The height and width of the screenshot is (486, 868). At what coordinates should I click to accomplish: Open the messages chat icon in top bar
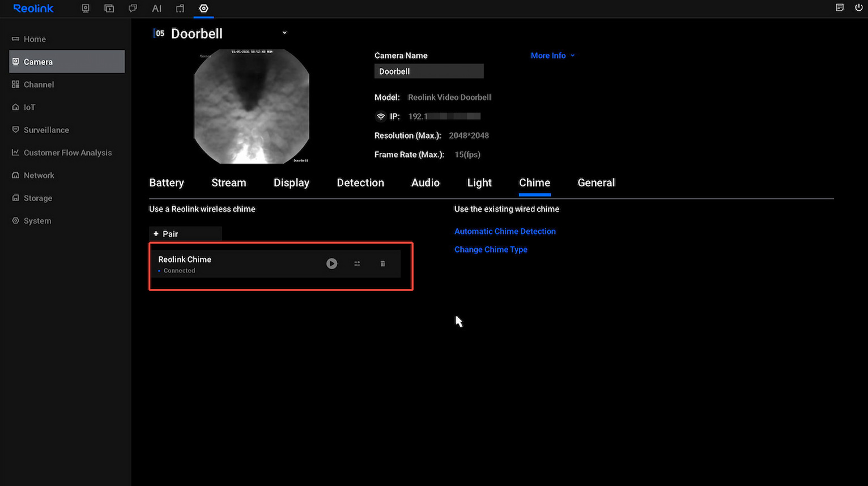click(x=133, y=8)
